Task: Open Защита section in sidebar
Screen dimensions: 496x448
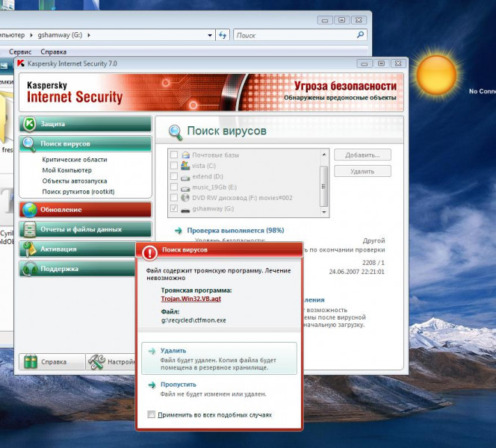Action: click(x=85, y=124)
